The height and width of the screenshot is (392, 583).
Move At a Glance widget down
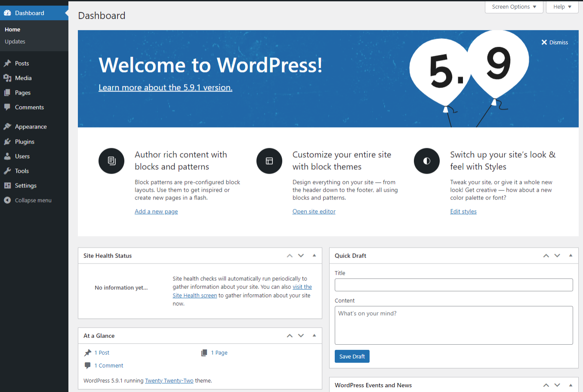[301, 335]
